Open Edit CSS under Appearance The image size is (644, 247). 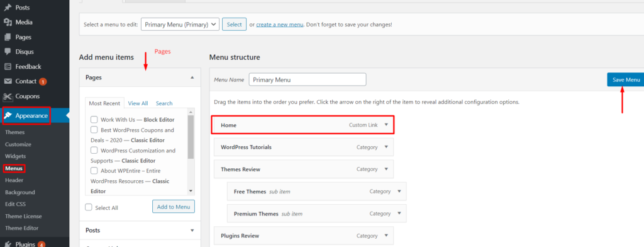[x=16, y=204]
